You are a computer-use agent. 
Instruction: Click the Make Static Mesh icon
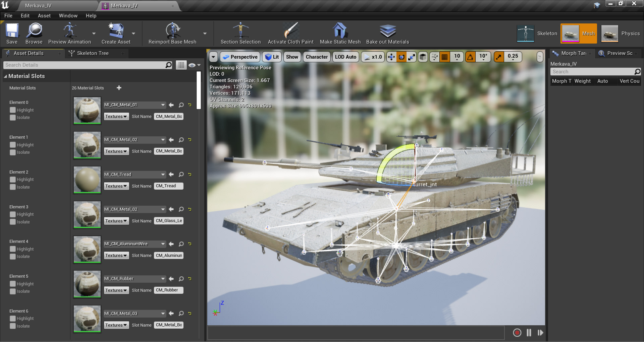(340, 33)
